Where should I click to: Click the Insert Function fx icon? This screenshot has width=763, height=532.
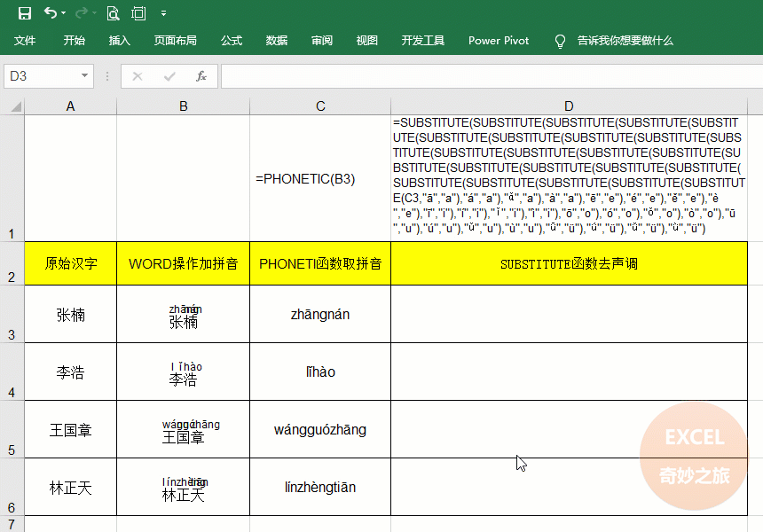pos(201,76)
